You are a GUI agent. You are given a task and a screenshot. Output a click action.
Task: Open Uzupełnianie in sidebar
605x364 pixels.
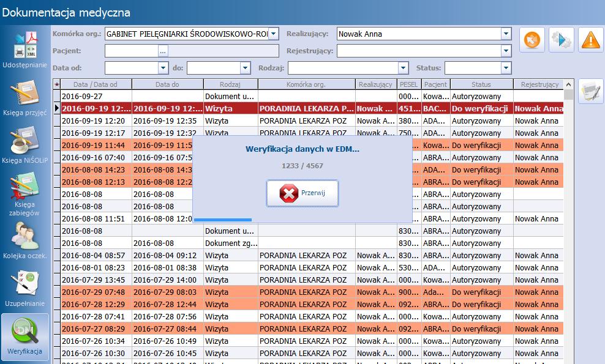25,288
